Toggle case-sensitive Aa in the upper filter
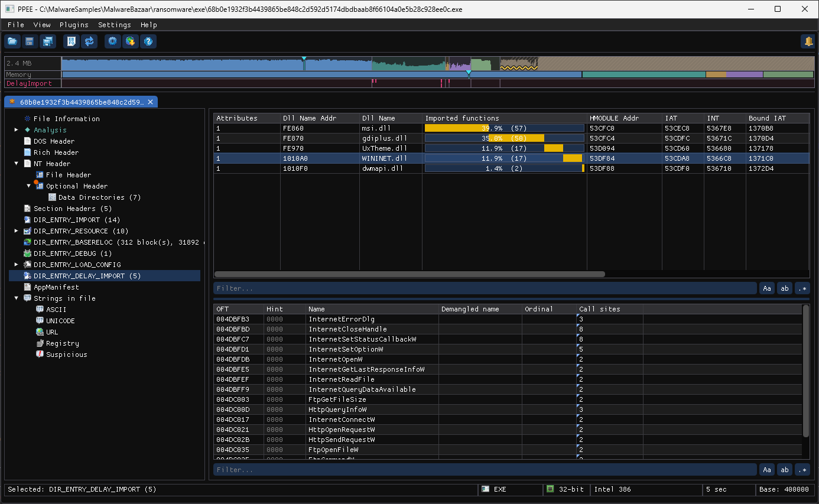819x504 pixels. point(767,288)
